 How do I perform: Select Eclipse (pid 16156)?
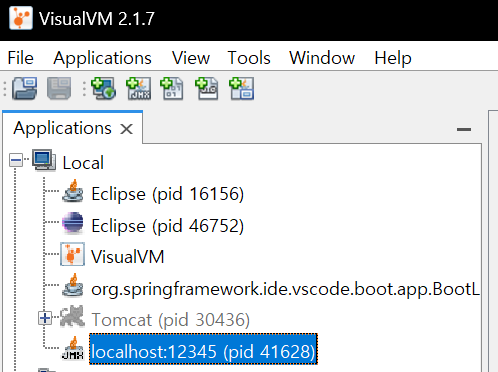(x=168, y=194)
